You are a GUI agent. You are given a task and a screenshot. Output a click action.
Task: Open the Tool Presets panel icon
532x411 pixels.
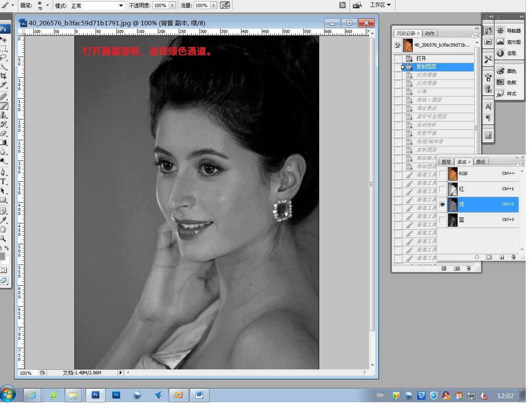(488, 60)
